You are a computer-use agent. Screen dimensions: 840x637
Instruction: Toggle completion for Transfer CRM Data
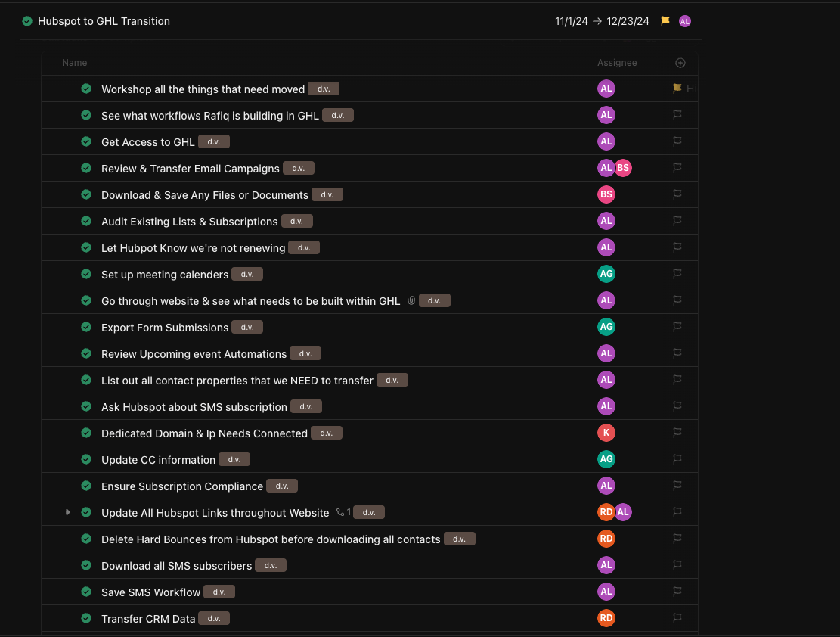[86, 618]
